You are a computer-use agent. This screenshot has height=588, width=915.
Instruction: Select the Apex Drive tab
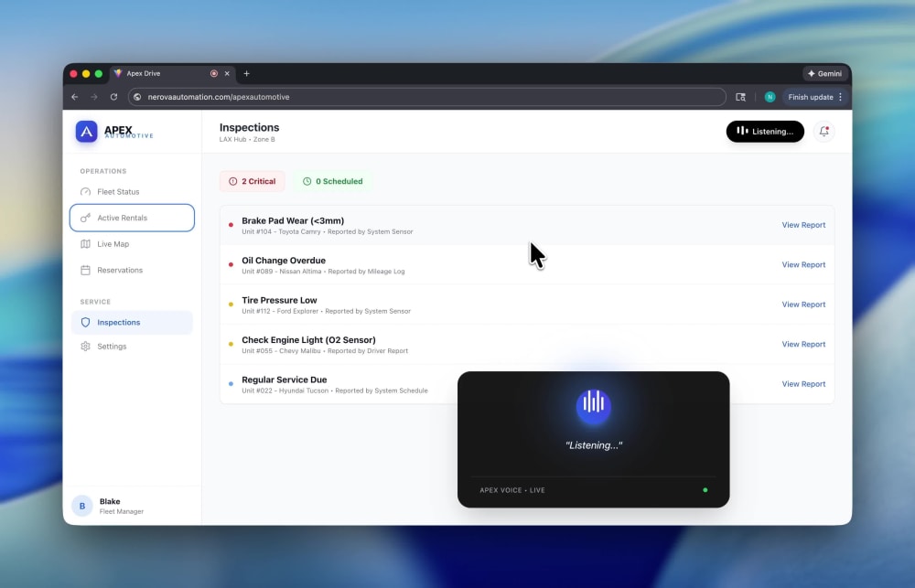click(173, 73)
